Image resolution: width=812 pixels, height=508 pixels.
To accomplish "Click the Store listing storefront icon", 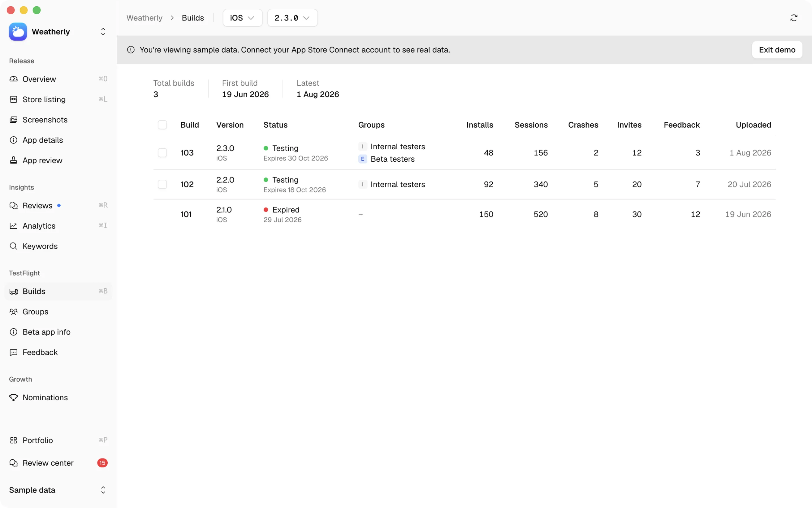I will click(x=13, y=99).
